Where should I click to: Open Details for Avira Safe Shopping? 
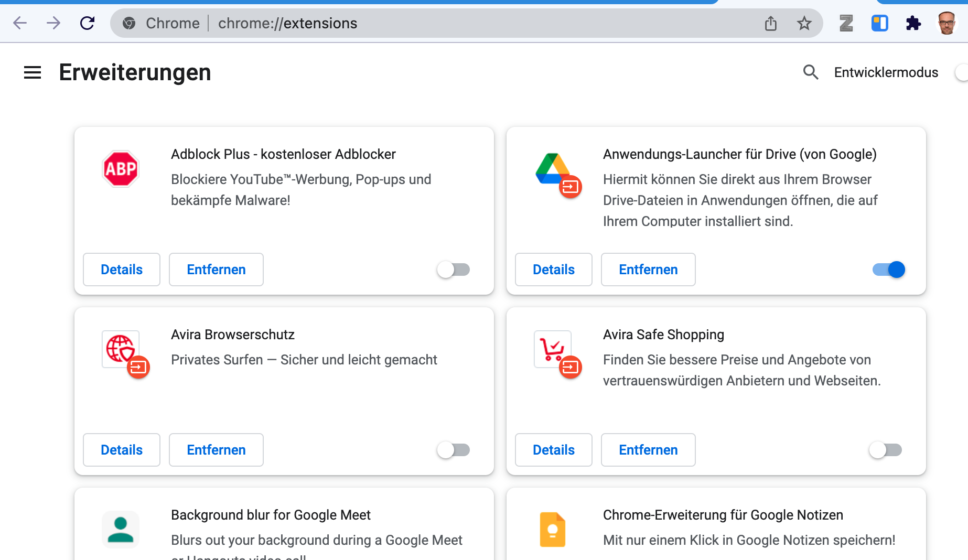554,450
